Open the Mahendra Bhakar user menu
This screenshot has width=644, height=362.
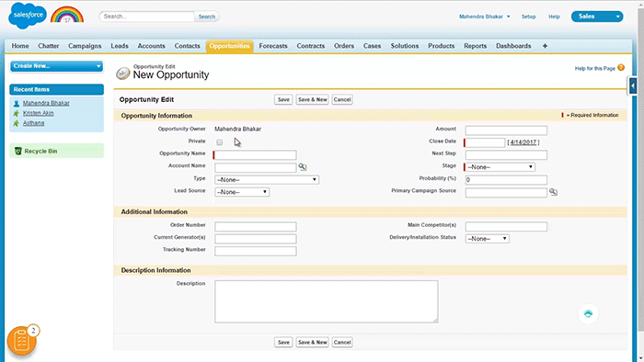[x=484, y=17]
